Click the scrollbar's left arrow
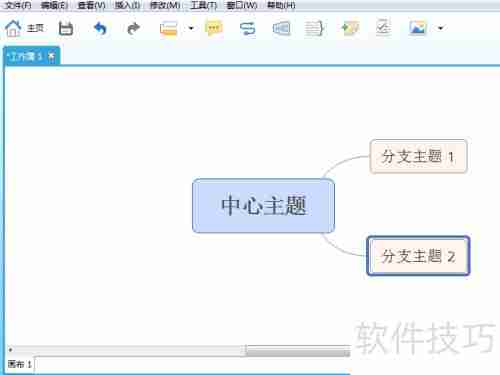 click(10, 350)
